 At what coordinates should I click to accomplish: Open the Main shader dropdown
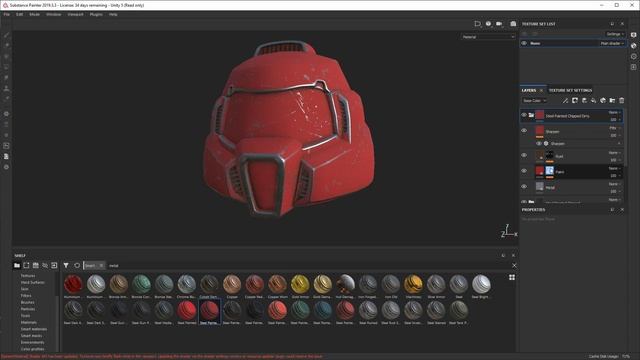[612, 43]
